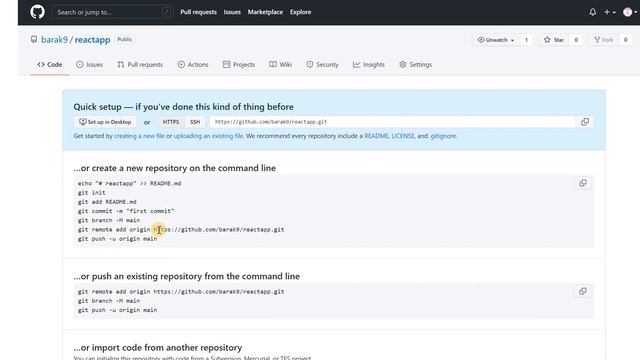Star the reactapp repository
This screenshot has width=640, height=360.
pyautogui.click(x=554, y=40)
